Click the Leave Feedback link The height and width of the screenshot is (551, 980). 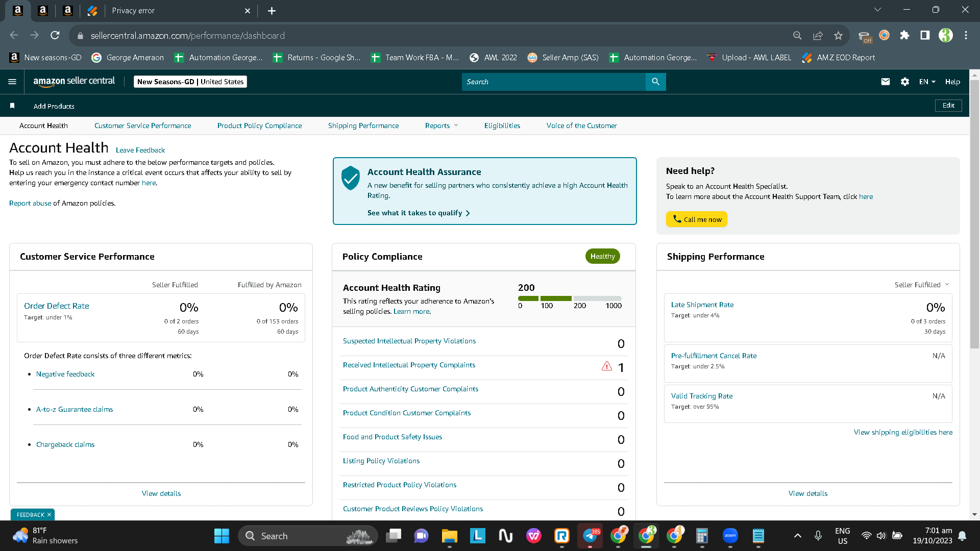point(140,150)
